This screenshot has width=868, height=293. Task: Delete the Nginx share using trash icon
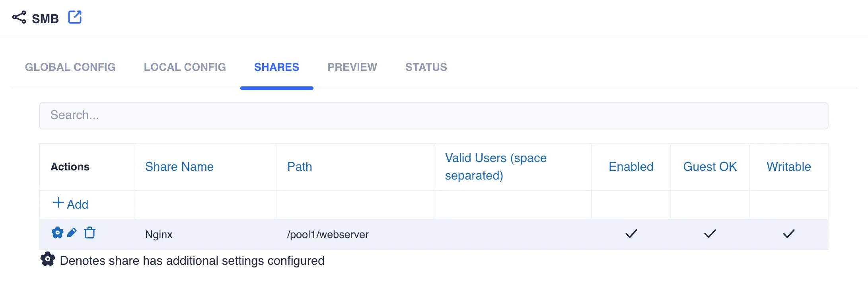[90, 233]
